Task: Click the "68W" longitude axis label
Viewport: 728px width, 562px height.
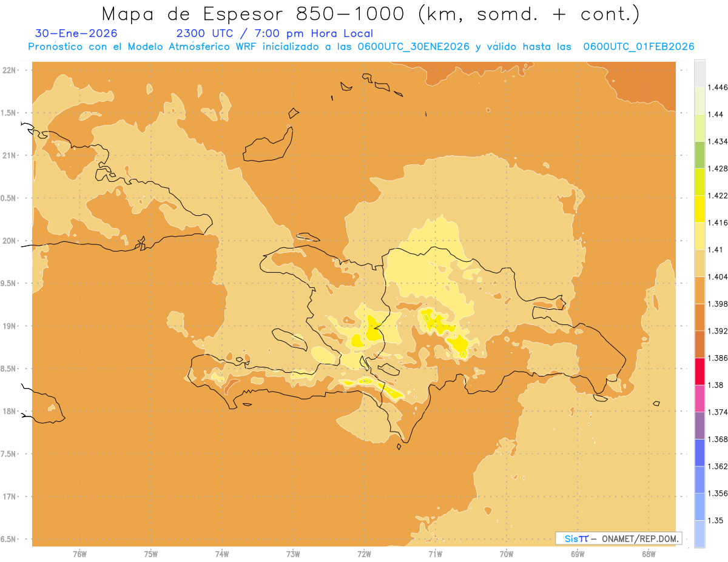Action: (649, 554)
